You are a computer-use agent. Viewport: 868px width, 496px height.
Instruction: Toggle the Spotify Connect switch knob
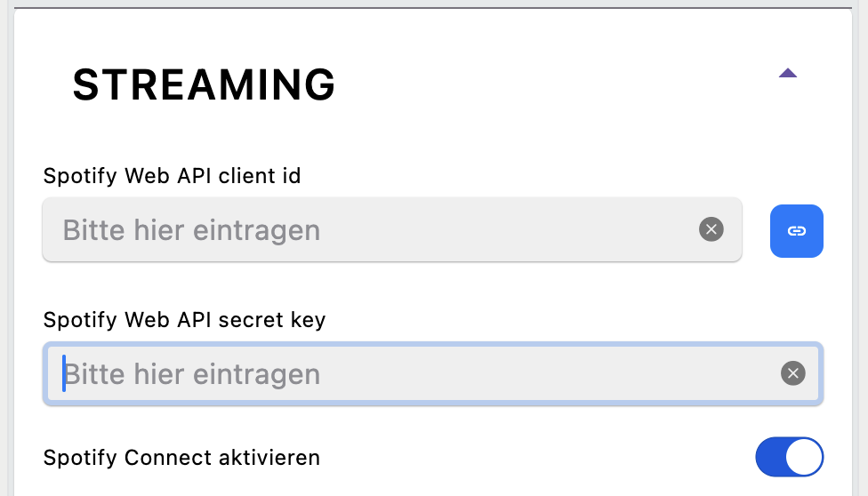pyautogui.click(x=805, y=458)
